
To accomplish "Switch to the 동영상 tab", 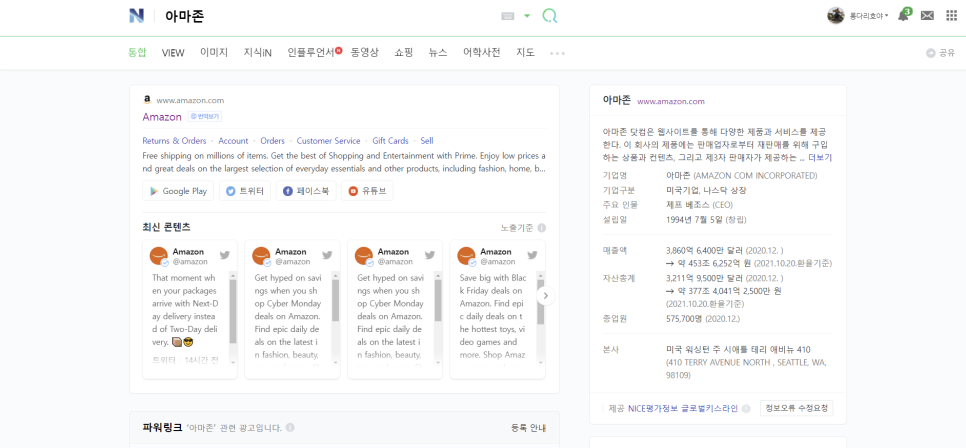I will point(365,53).
